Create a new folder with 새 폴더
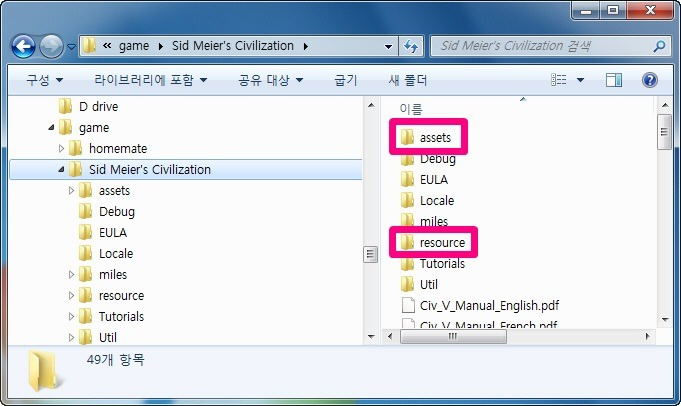 pyautogui.click(x=407, y=80)
